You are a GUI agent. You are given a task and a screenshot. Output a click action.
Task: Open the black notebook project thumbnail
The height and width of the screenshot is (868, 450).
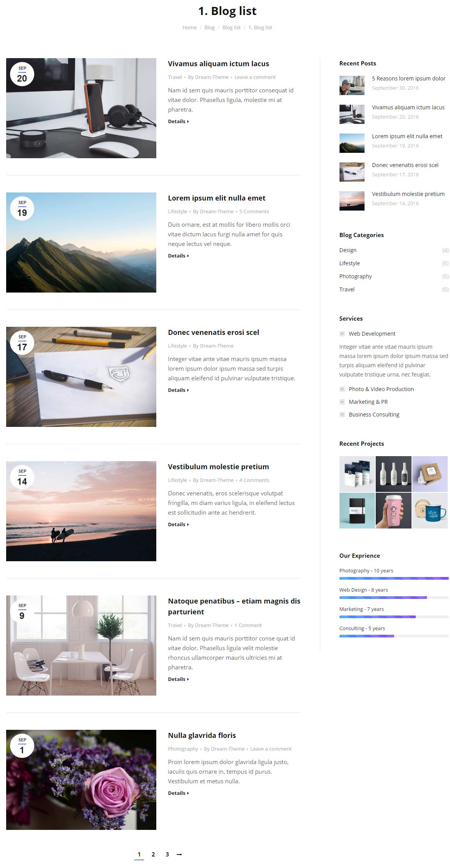click(357, 510)
